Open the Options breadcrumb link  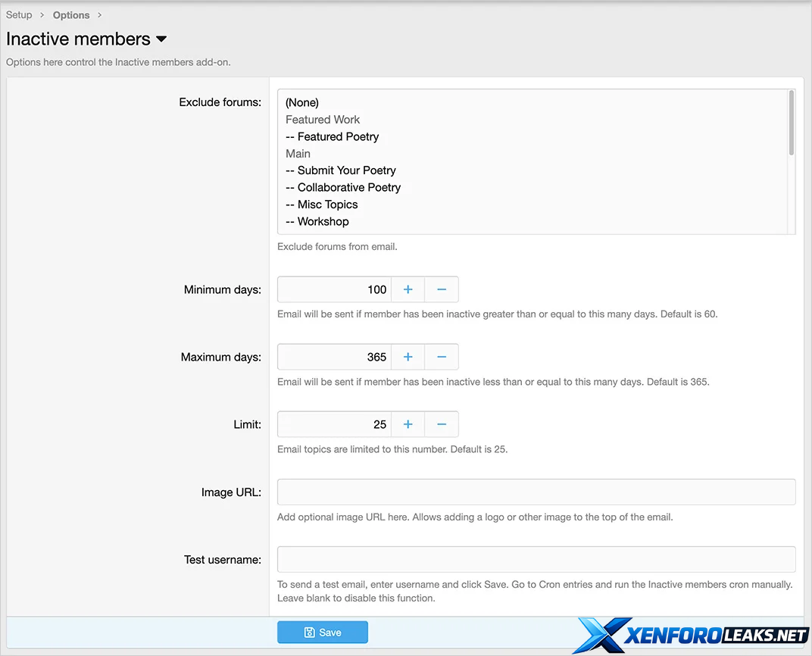71,15
